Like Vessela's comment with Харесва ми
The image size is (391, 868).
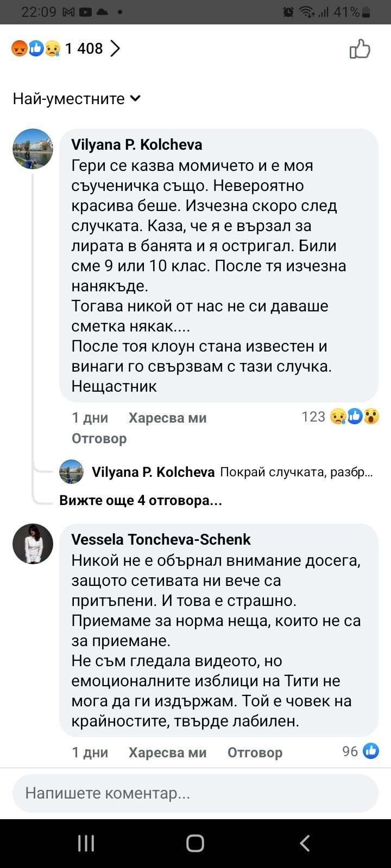coord(167,752)
